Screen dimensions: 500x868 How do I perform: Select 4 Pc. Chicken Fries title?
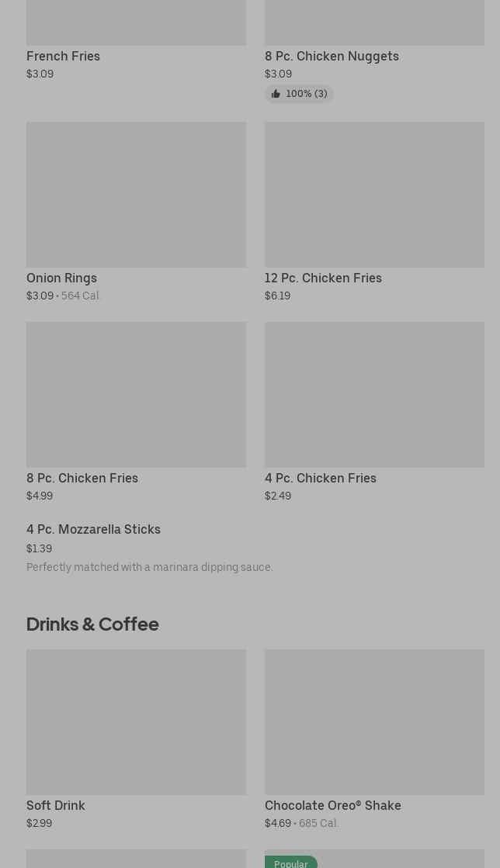[321, 479]
